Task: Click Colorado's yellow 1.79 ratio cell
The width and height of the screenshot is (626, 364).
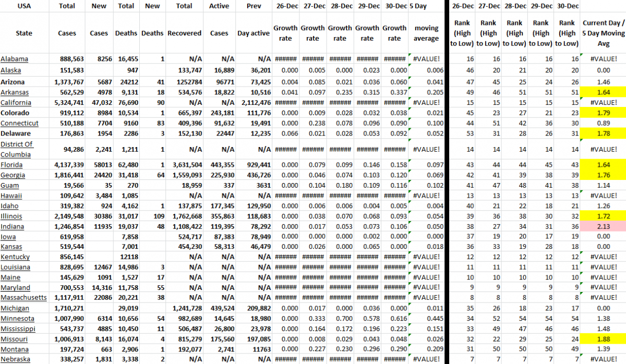Action: [x=603, y=113]
